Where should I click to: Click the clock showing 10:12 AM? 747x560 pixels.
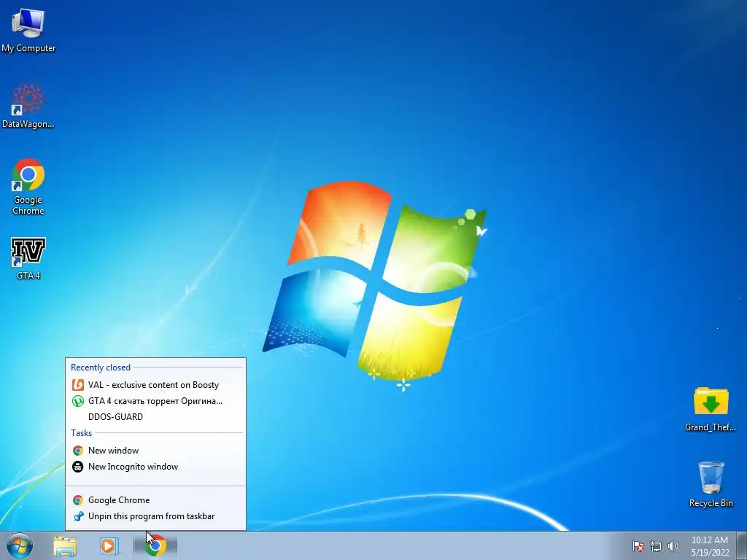click(x=710, y=545)
